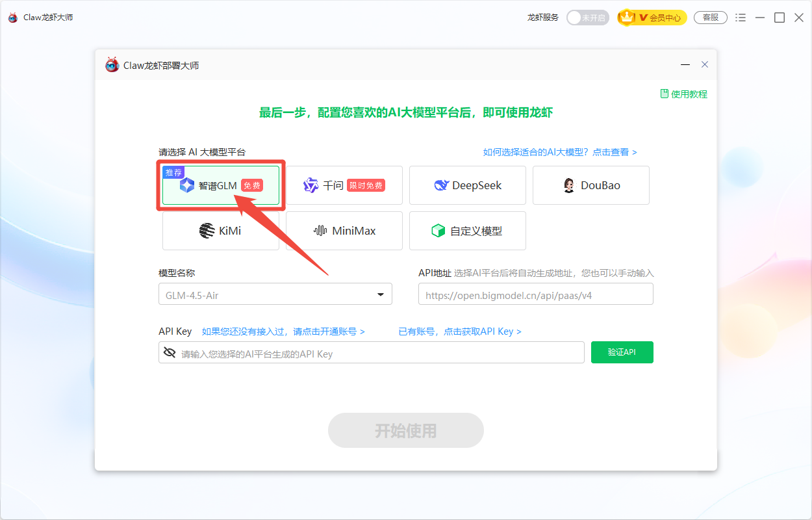Click the crown icon in 会员中心

point(626,18)
